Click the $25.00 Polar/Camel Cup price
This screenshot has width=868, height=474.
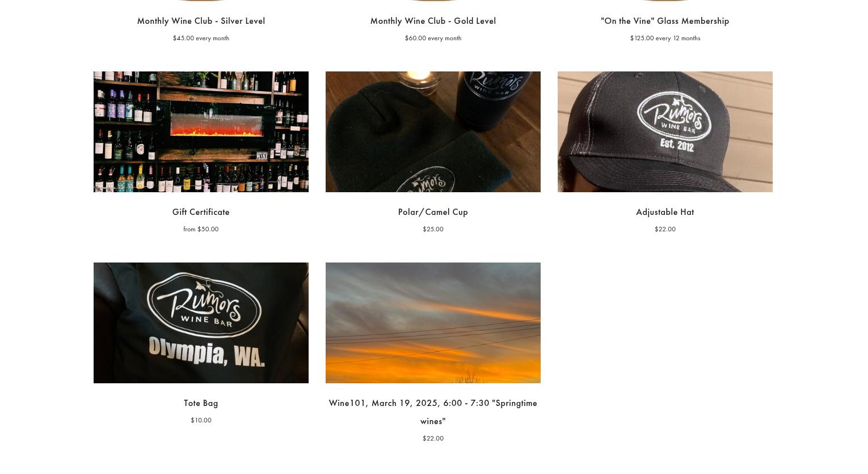[433, 229]
